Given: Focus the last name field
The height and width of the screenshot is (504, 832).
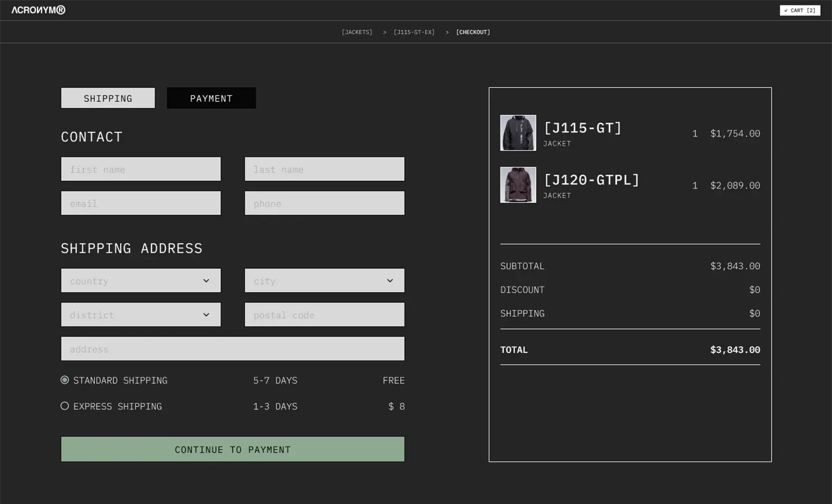Looking at the screenshot, I should click(x=324, y=169).
